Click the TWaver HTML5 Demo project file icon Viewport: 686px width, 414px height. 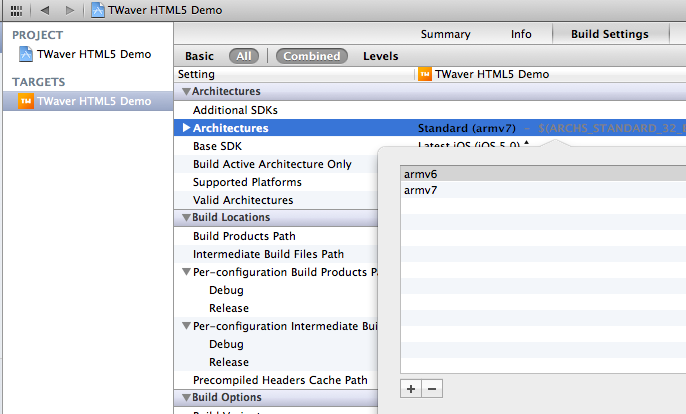[26, 54]
